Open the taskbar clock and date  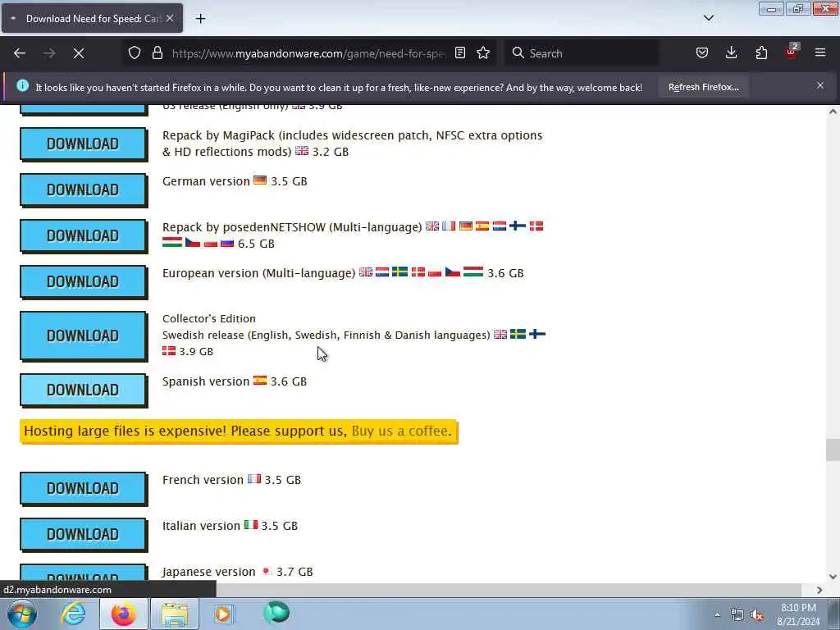(798, 614)
